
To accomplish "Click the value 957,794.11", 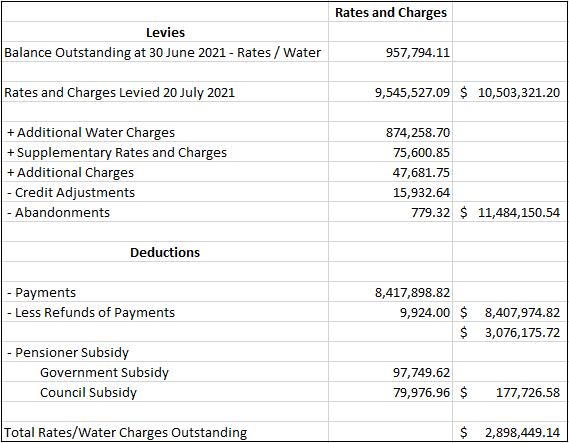I will [418, 53].
